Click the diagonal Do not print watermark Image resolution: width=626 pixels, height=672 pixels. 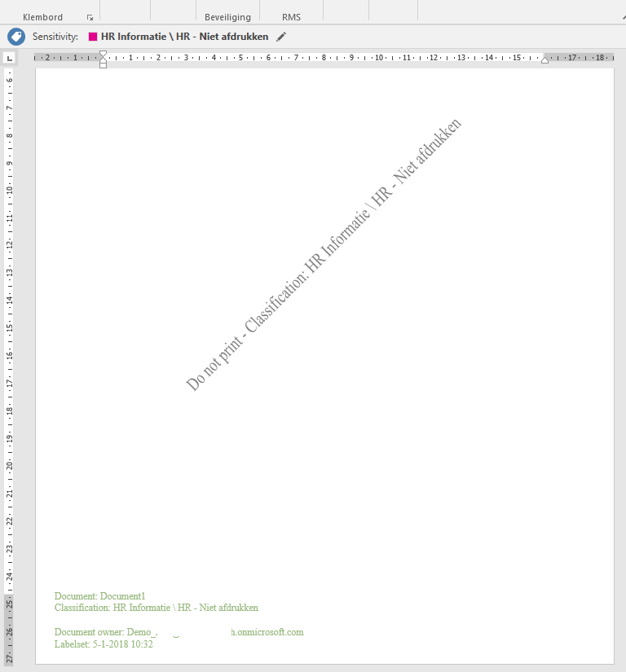click(x=324, y=255)
